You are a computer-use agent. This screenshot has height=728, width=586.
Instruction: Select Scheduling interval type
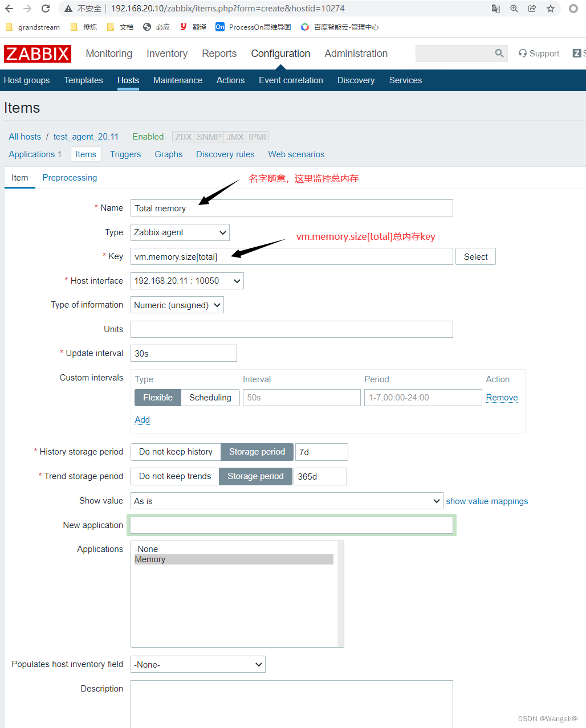click(210, 398)
